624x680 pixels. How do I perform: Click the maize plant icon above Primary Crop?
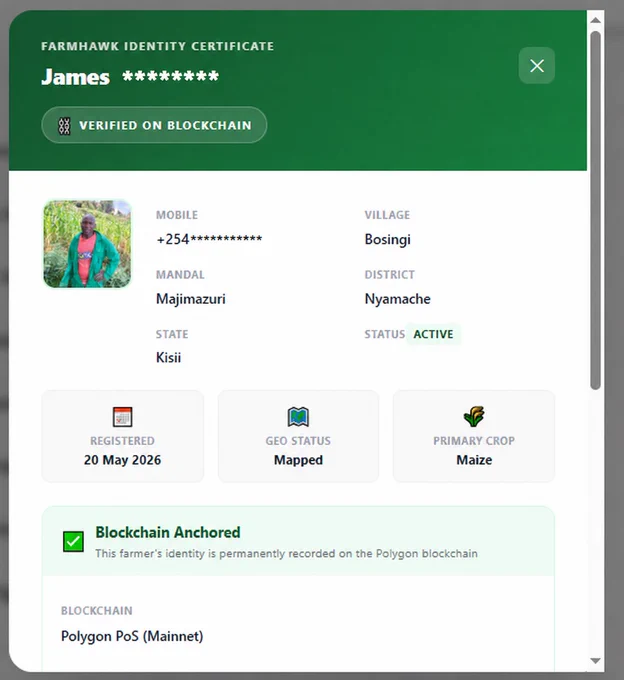tap(474, 416)
